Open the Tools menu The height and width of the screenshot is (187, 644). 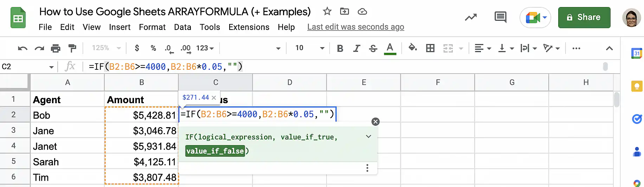pyautogui.click(x=210, y=27)
